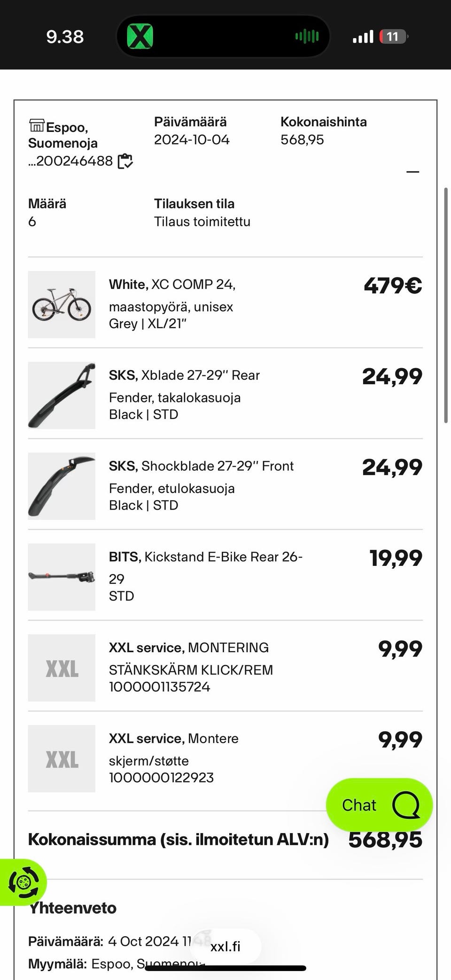Open BITS Kickstand product image
This screenshot has width=451, height=980.
click(x=62, y=577)
